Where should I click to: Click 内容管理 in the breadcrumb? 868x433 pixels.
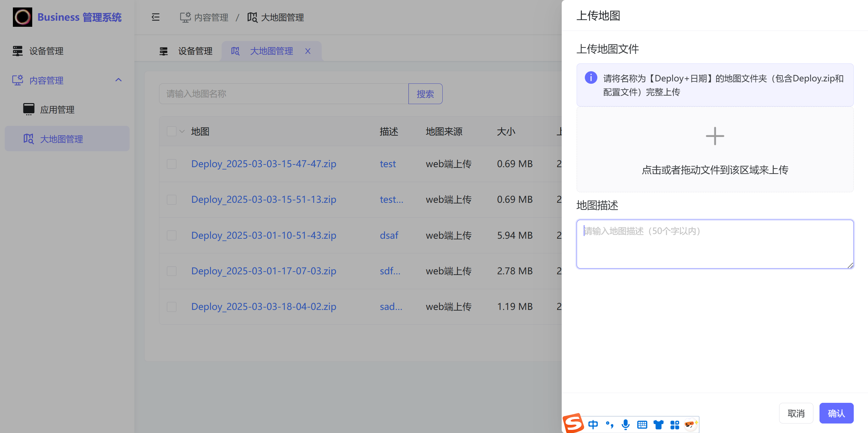pos(211,17)
